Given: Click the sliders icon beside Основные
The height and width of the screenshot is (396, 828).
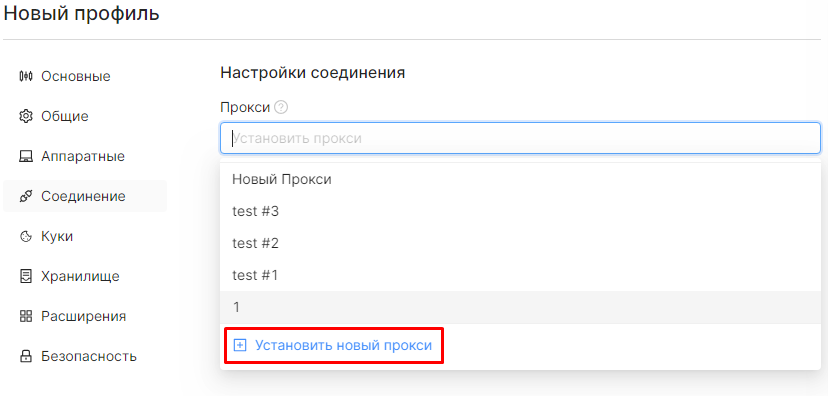Looking at the screenshot, I should [x=26, y=76].
